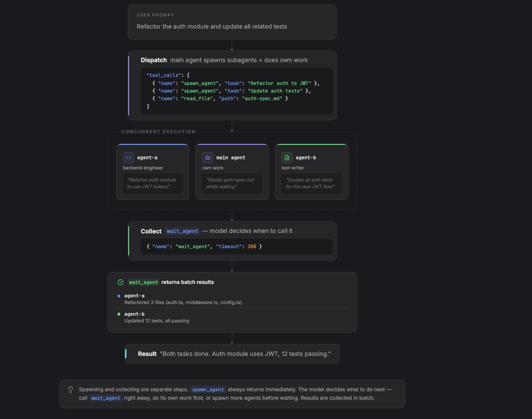Click the agent-b document icon

pos(287,157)
